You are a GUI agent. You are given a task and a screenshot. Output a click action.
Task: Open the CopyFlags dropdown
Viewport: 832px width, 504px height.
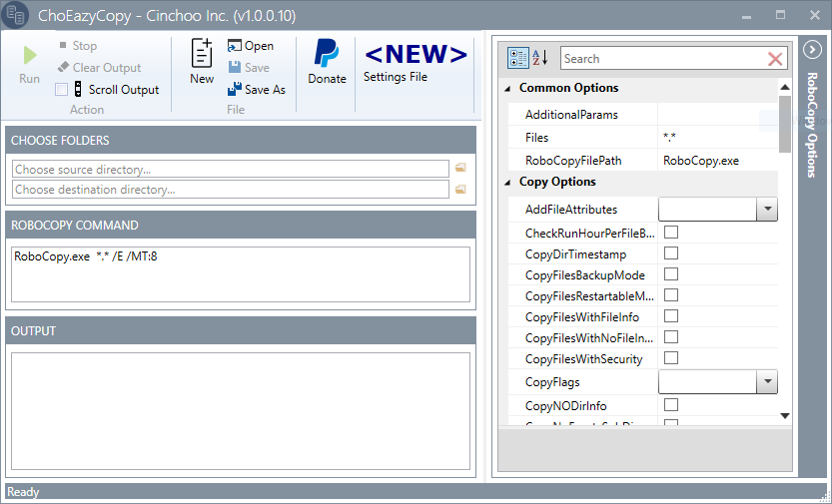[767, 381]
